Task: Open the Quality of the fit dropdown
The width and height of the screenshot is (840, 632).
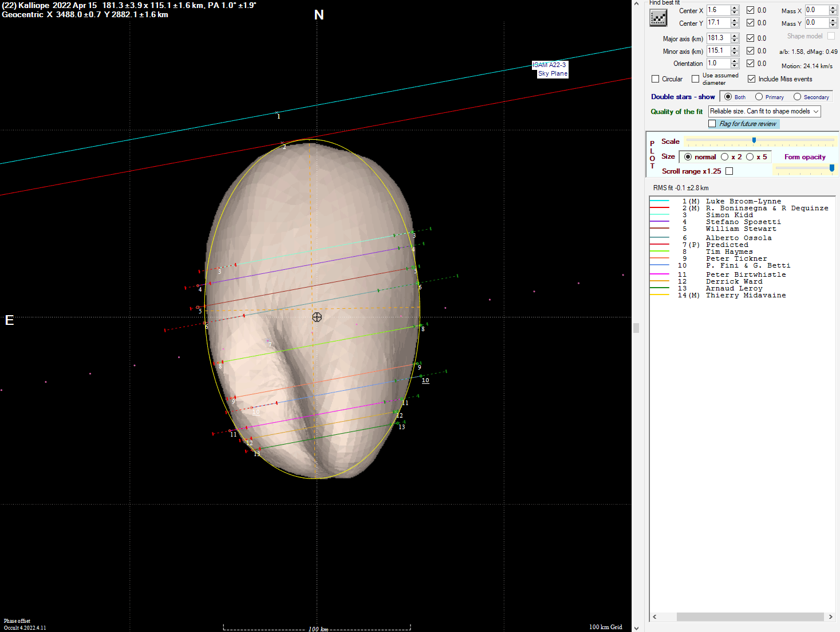Action: click(764, 111)
